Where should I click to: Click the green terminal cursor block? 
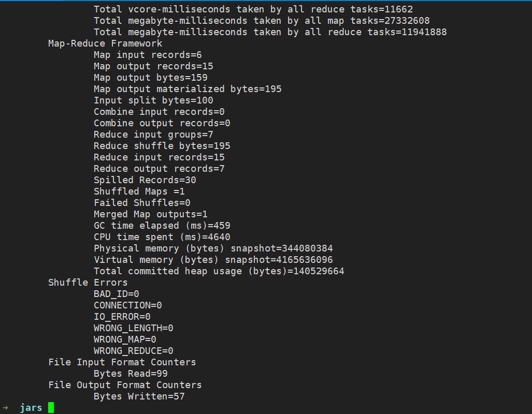51,408
